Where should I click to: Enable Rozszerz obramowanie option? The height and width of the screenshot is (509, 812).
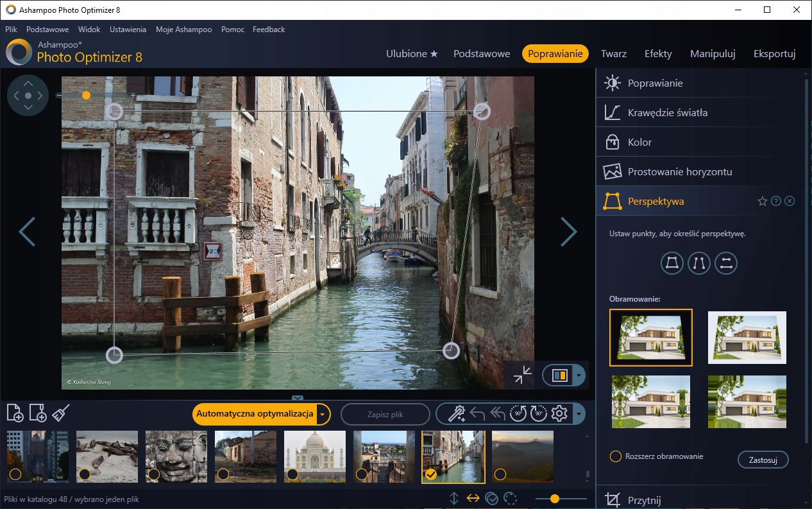[x=616, y=456]
